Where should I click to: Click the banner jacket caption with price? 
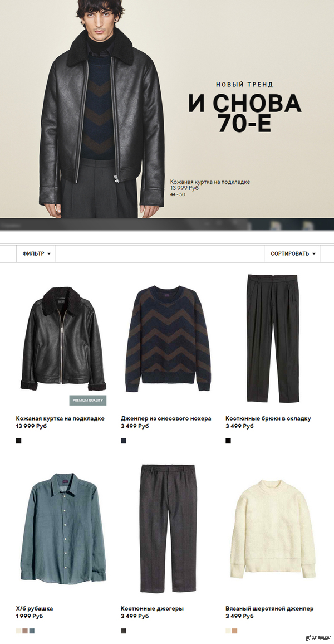pos(210,188)
